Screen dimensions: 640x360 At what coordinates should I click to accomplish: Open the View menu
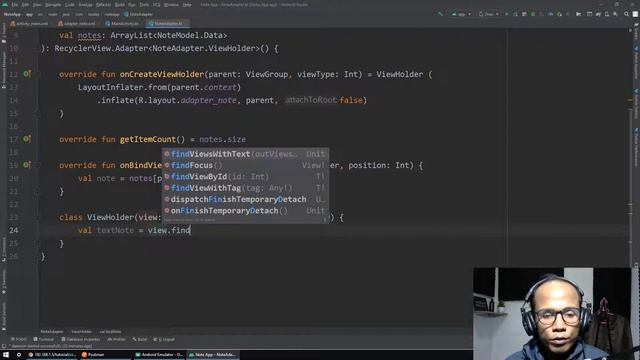[37, 4]
